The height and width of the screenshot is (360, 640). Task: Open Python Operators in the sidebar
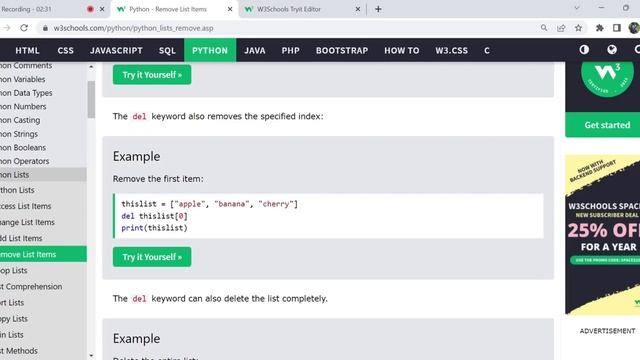pos(43,161)
